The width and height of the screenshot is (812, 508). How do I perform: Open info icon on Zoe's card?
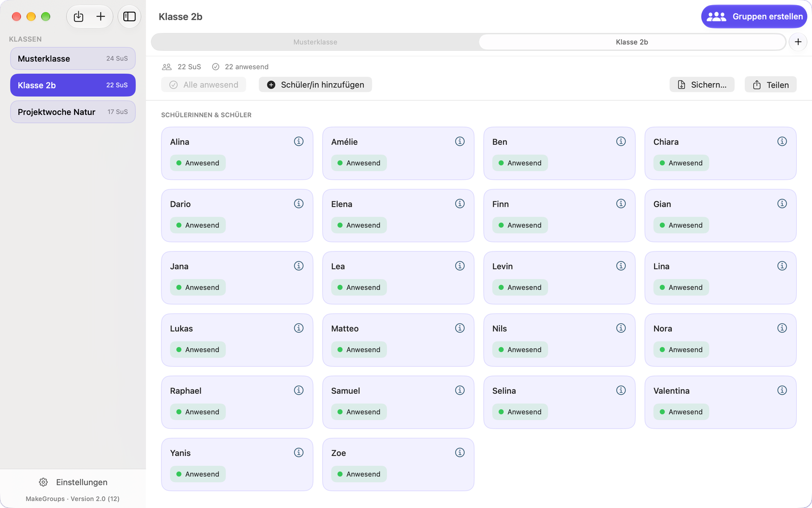pos(460,453)
